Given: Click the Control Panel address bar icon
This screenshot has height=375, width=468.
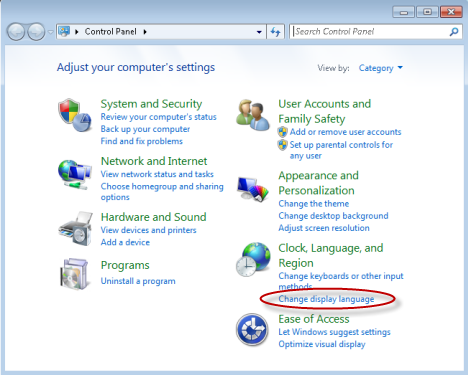Looking at the screenshot, I should click(64, 32).
